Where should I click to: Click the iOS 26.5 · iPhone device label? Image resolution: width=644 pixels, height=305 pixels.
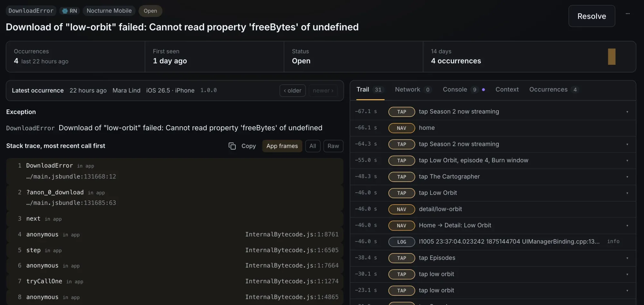pos(170,91)
